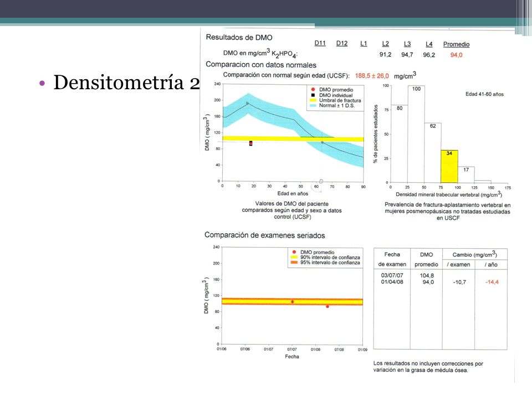Image resolution: width=532 pixels, height=399 pixels.
Task: Click the D12 column header
Action: [342, 43]
